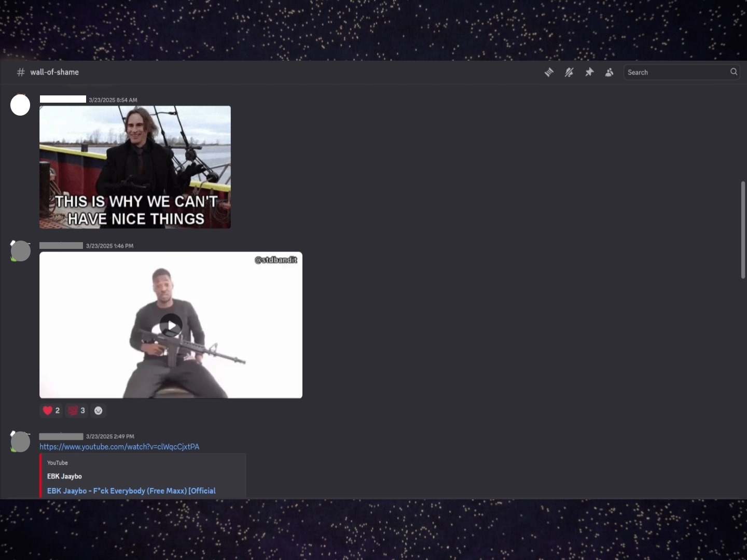Click the wall-of-shame channel hash icon

click(21, 72)
